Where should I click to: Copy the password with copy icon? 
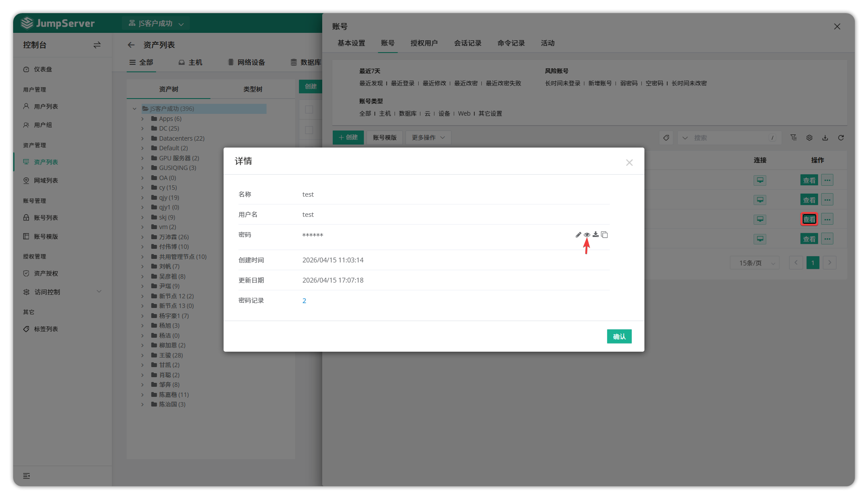point(605,235)
